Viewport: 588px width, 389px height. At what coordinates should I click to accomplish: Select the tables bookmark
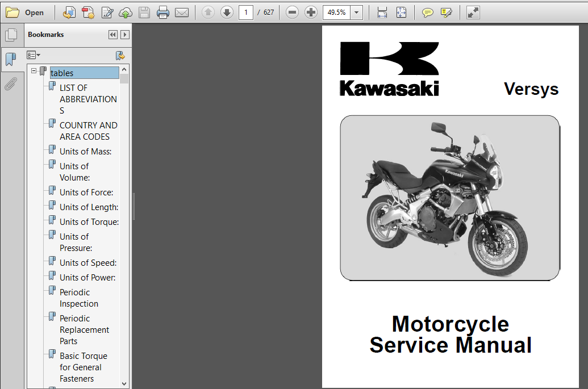click(x=85, y=73)
